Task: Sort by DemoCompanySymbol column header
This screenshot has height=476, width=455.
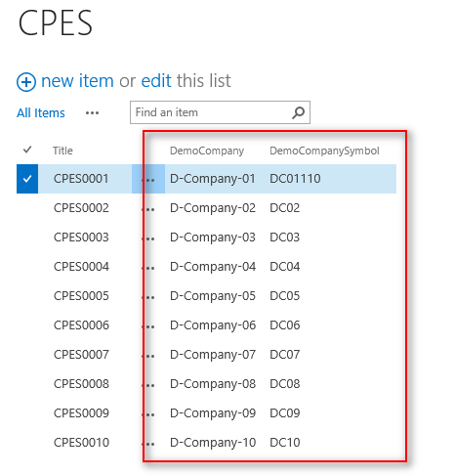Action: [324, 151]
